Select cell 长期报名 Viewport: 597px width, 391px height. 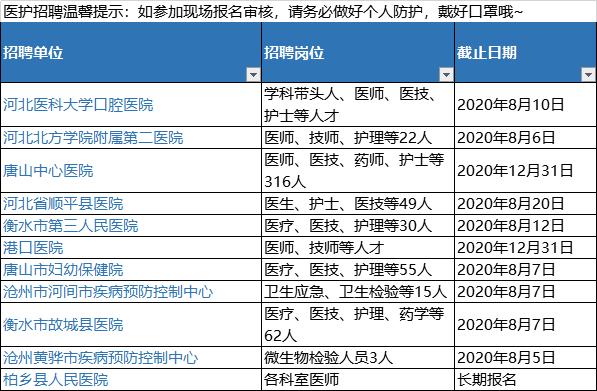[x=525, y=380]
